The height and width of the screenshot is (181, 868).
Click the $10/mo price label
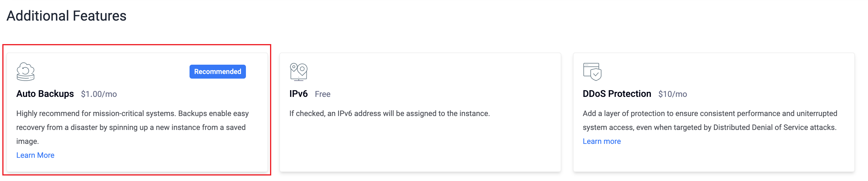673,94
